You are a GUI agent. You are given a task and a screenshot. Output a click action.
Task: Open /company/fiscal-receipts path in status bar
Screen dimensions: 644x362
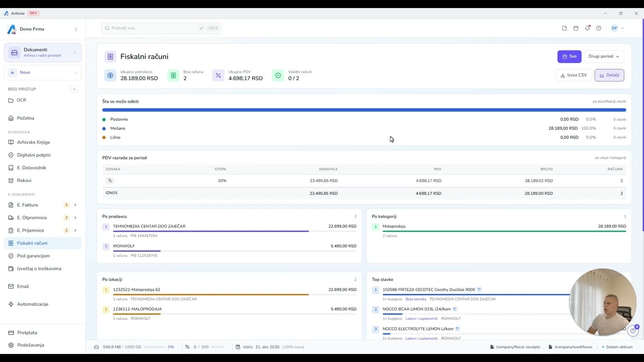pyautogui.click(x=515, y=347)
